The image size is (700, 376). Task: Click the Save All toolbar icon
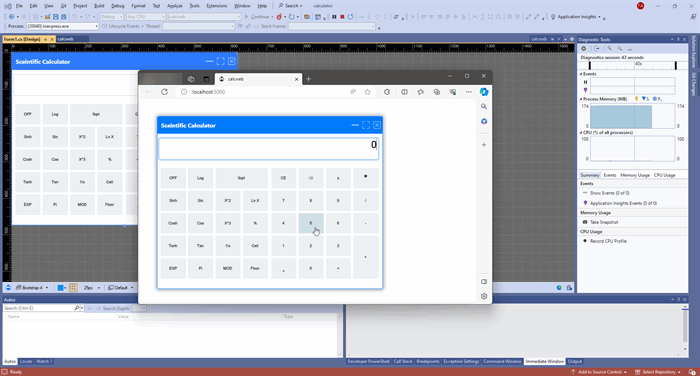pos(63,17)
